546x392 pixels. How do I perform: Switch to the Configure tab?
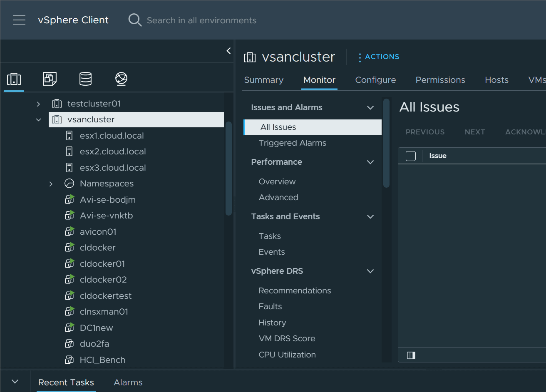[375, 80]
